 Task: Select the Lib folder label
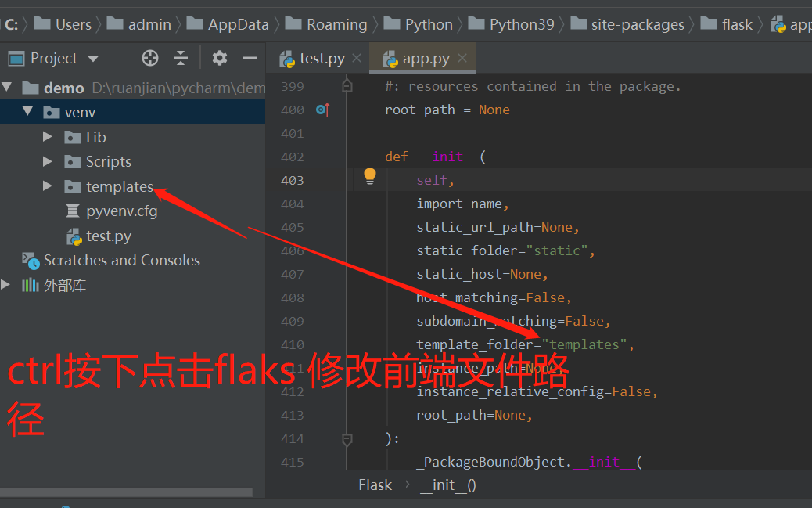[95, 137]
